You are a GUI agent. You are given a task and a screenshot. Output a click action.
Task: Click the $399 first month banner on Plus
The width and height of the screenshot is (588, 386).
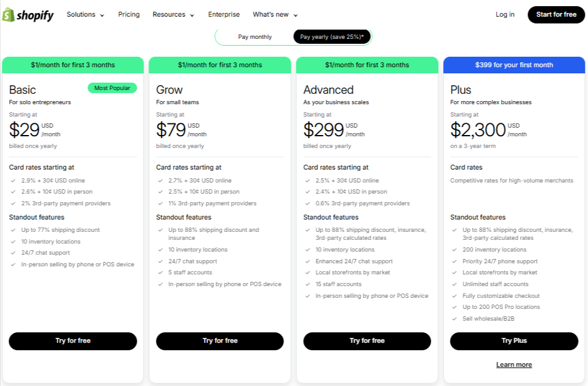point(514,65)
